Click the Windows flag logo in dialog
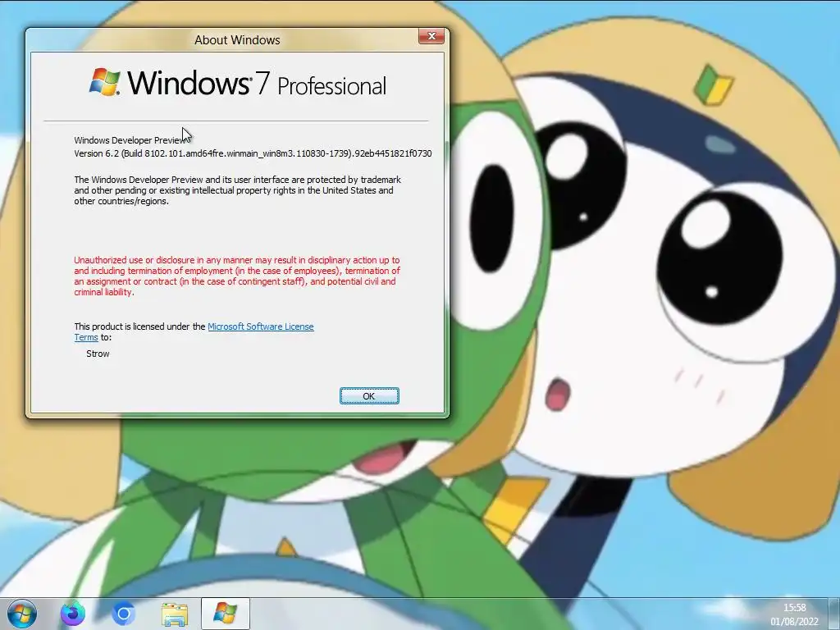 (x=104, y=82)
